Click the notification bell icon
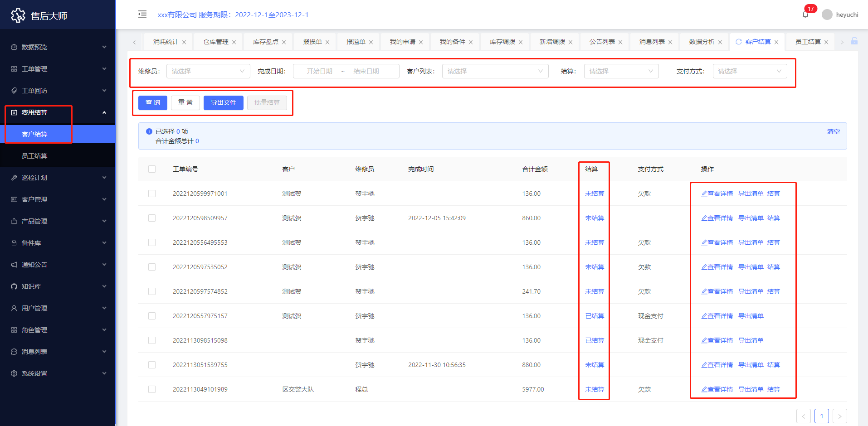Image resolution: width=868 pixels, height=426 pixels. pos(805,15)
